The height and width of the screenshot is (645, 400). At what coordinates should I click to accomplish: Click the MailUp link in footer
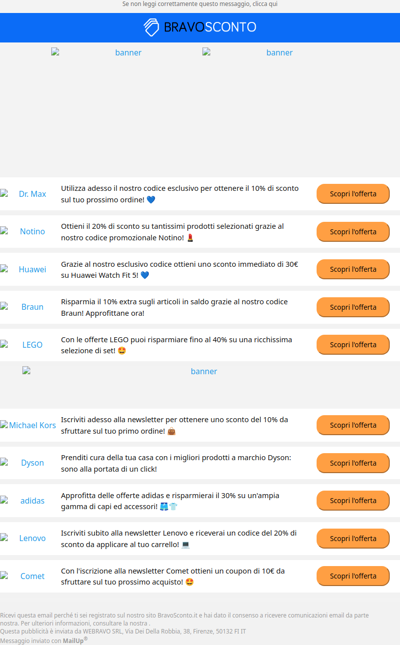coord(74,640)
